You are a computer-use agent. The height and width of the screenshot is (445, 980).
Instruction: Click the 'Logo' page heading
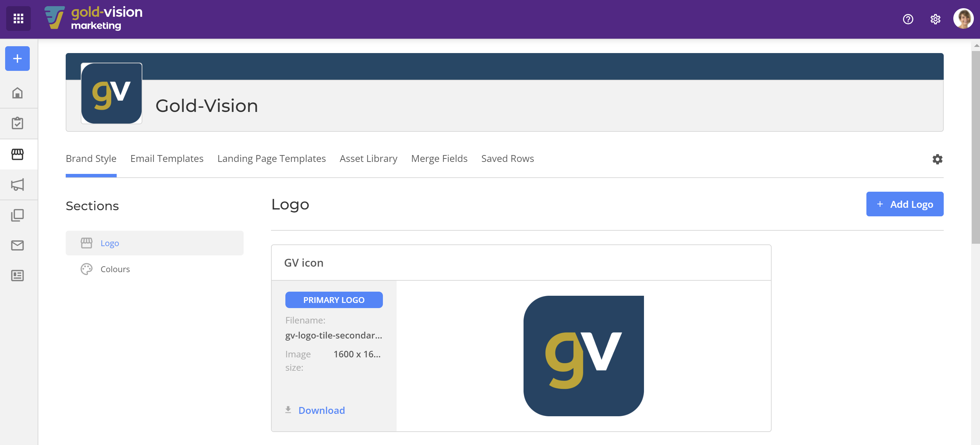tap(290, 205)
